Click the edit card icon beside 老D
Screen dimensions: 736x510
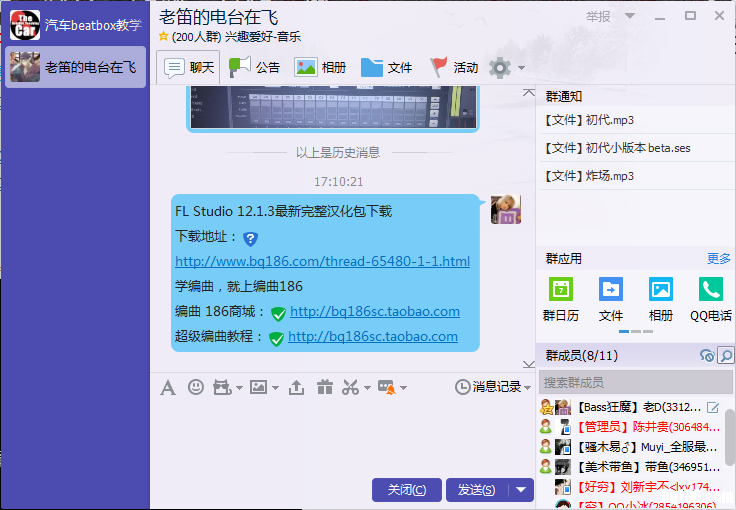[713, 407]
